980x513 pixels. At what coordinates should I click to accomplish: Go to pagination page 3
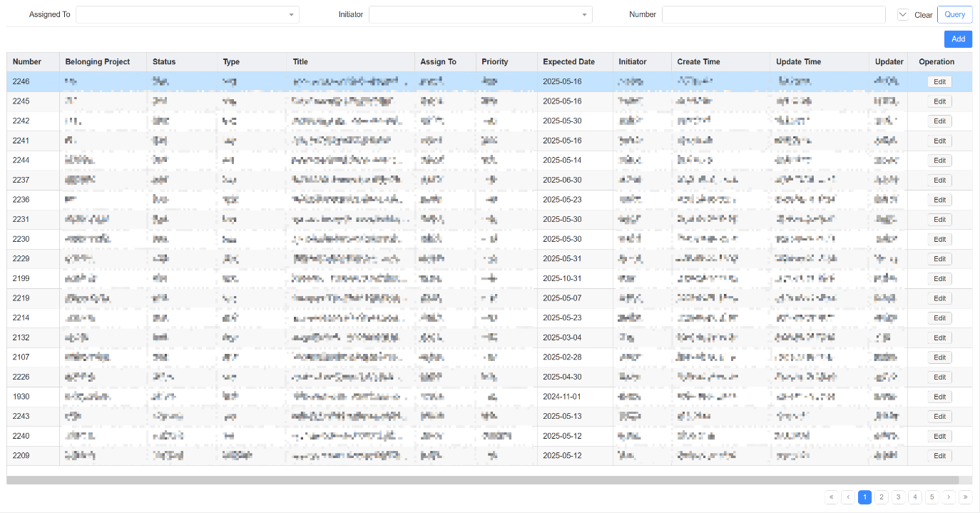898,497
